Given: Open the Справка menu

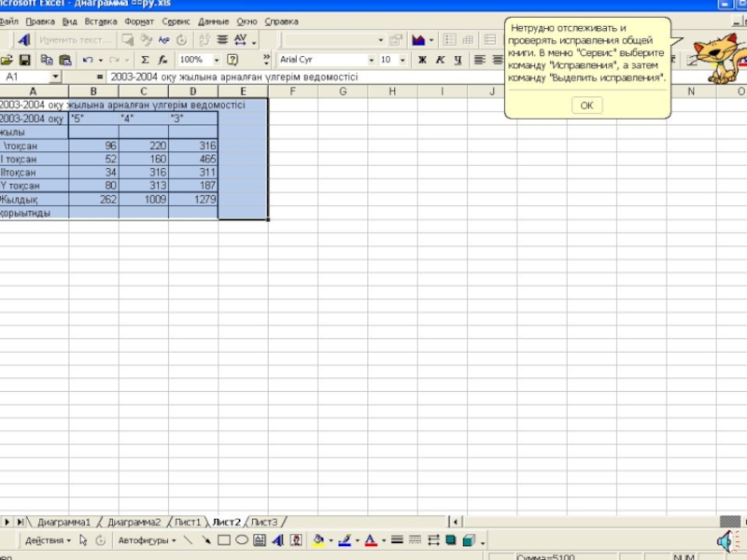Looking at the screenshot, I should [x=282, y=21].
